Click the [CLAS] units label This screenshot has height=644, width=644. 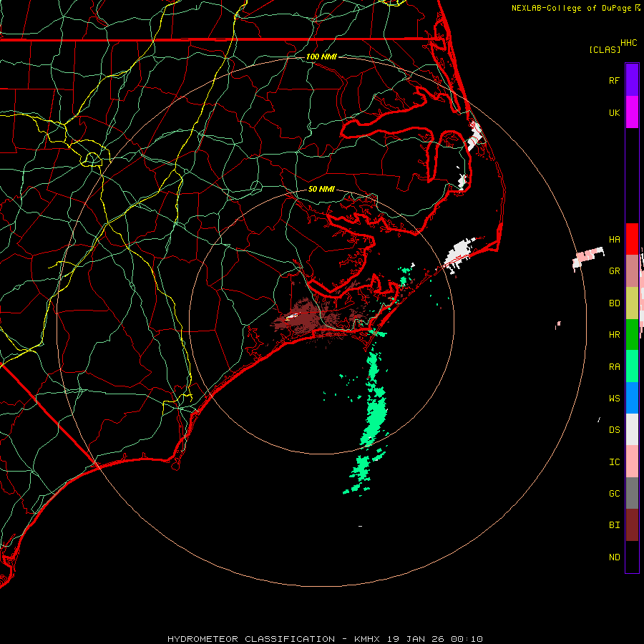[x=604, y=49]
